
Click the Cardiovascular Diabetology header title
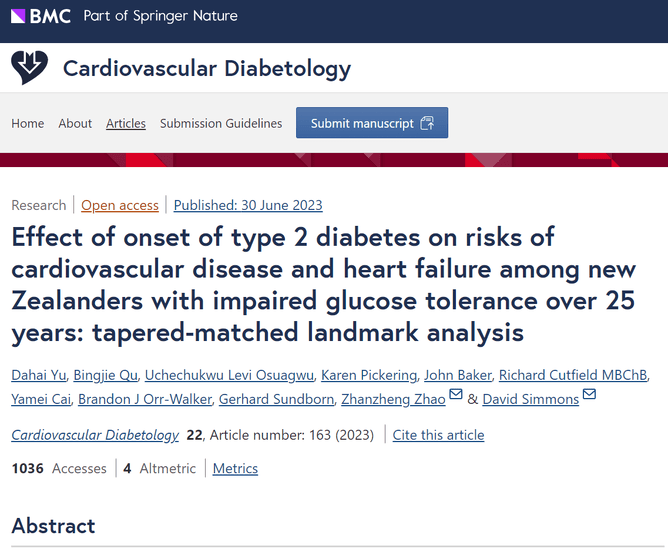click(x=207, y=68)
